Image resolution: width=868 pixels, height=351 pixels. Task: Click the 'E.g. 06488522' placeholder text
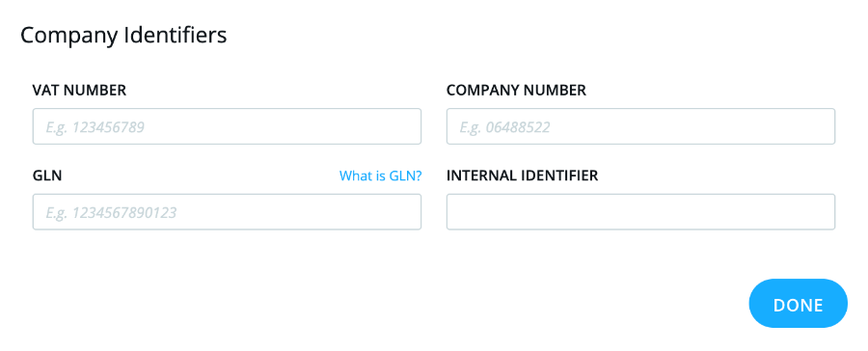504,127
